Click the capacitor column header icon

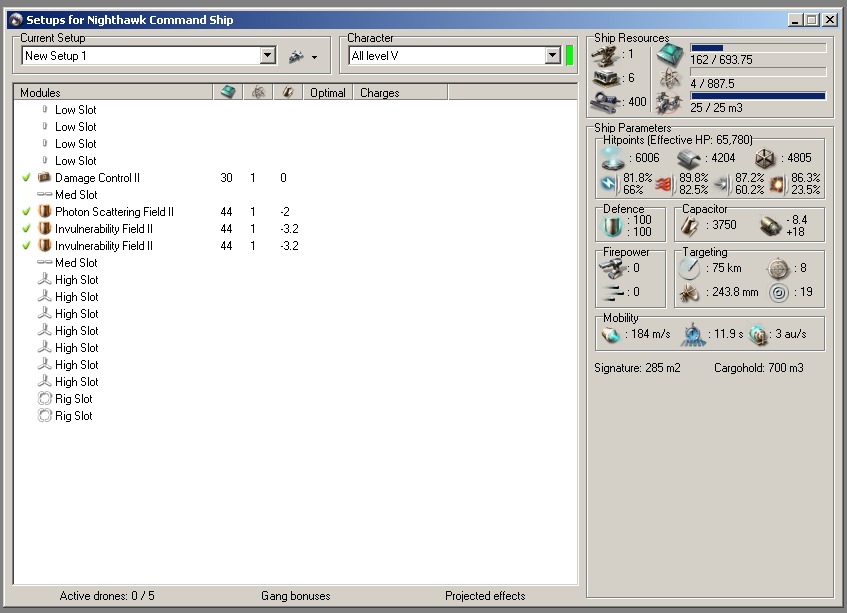[288, 92]
